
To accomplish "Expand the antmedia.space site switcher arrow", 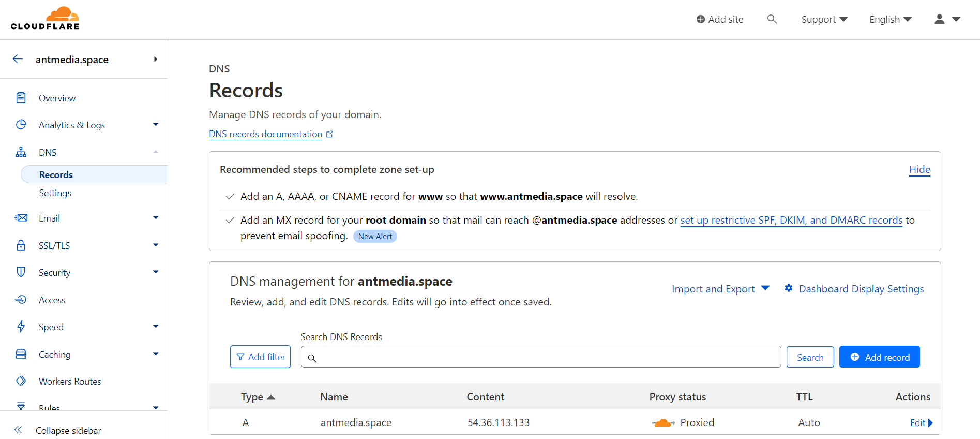I will pos(156,59).
